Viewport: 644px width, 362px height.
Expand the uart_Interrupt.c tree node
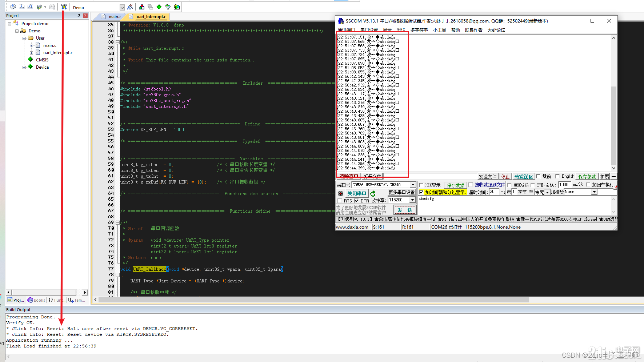click(31, 53)
